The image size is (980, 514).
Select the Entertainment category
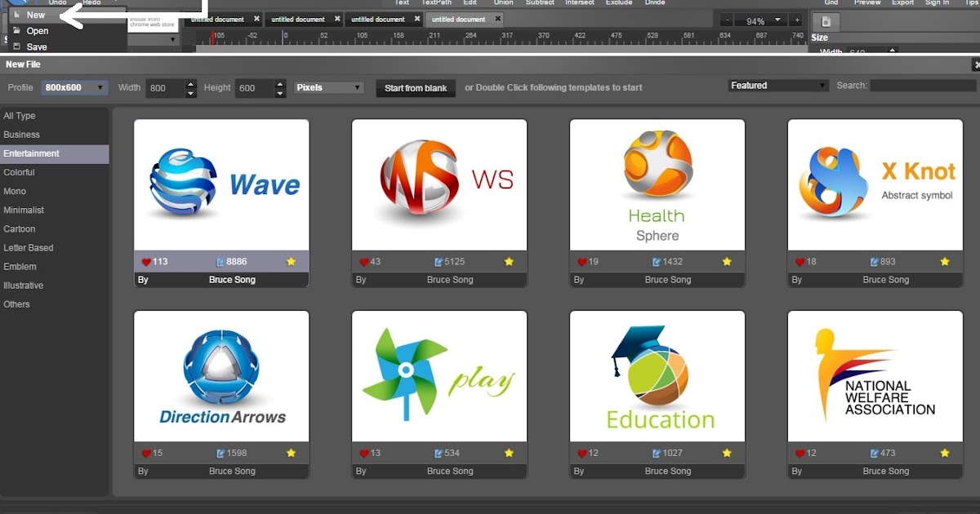[54, 153]
